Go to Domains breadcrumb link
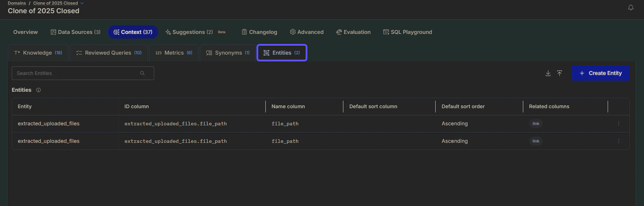The image size is (644, 206). 17,3
